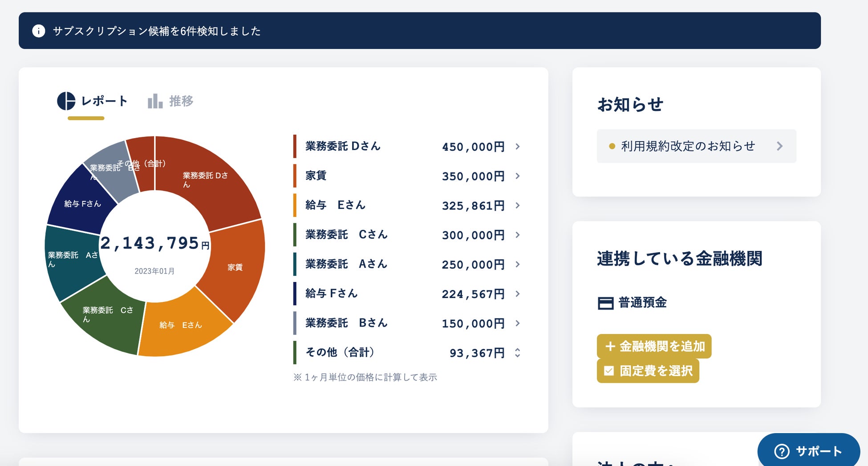
Task: Click the red color bar beside 業務委託Dさん
Action: click(295, 147)
